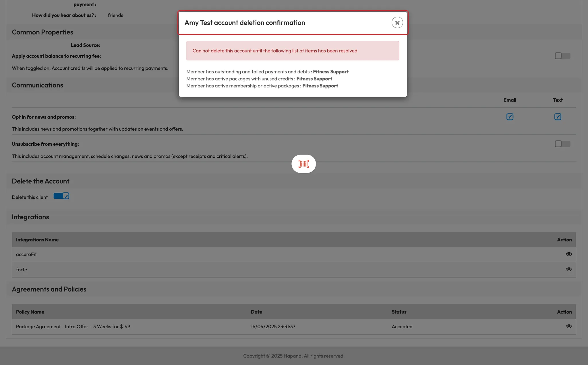Click the forte integration row name
588x365 pixels.
coord(22,270)
